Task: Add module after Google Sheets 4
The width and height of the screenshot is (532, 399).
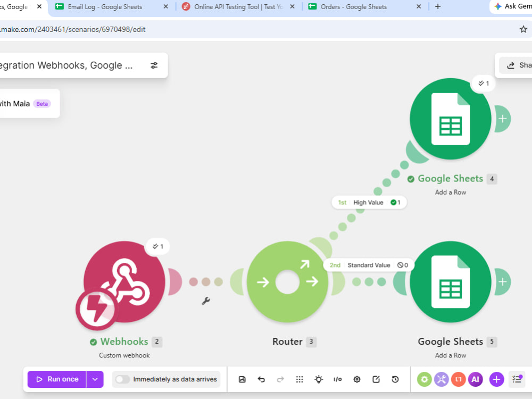Action: pos(503,119)
